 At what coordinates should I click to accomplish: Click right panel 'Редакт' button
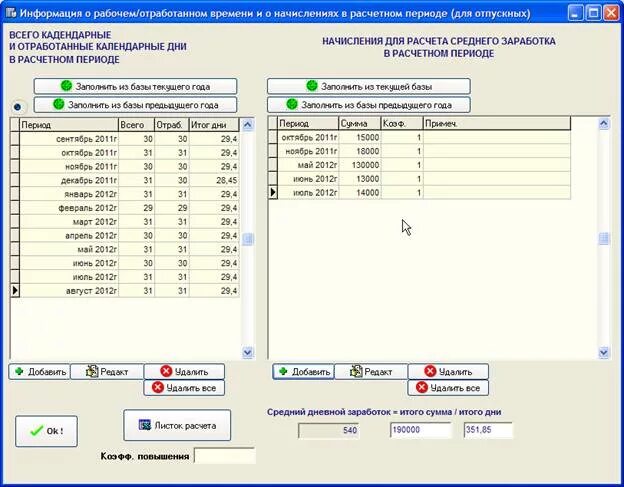pyautogui.click(x=371, y=372)
